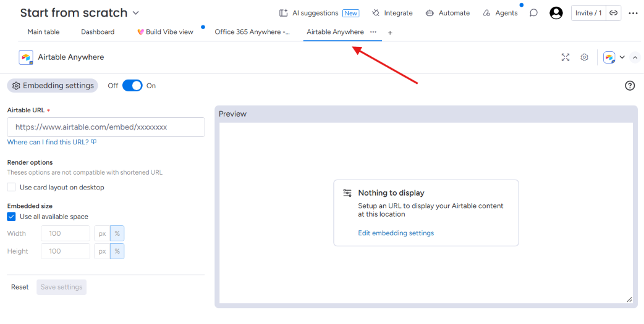Expand the board title dropdown chevron
This screenshot has height=324, width=644.
pyautogui.click(x=136, y=13)
